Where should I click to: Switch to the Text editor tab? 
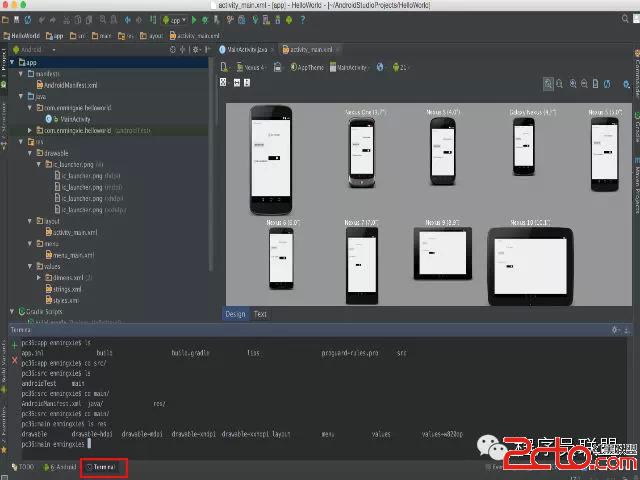tap(260, 314)
